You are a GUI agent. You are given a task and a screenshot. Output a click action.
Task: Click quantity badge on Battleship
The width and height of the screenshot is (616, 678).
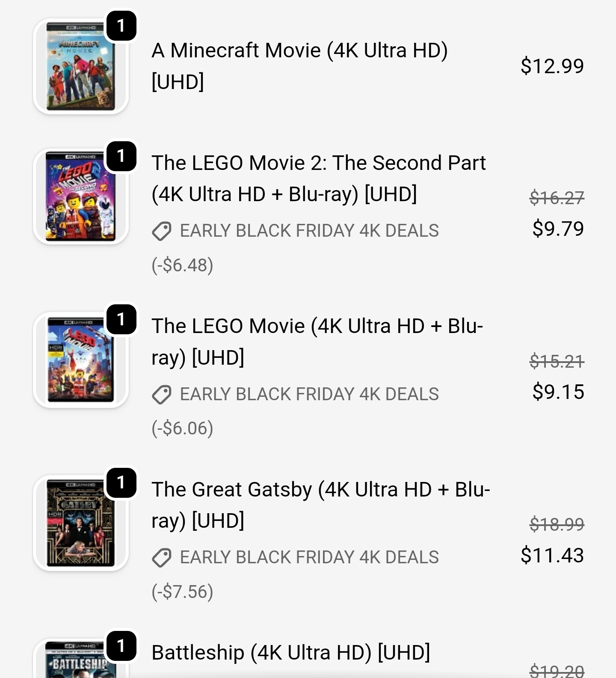[x=121, y=645]
